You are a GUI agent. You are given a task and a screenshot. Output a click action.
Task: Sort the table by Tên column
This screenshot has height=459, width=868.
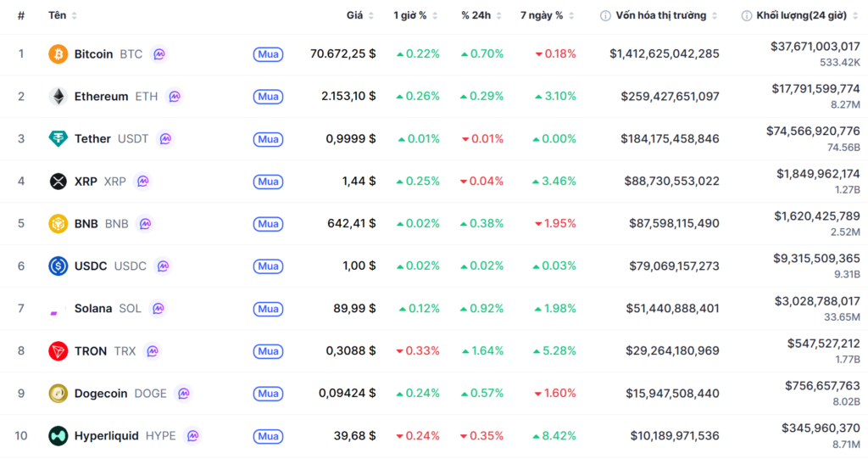click(x=62, y=15)
